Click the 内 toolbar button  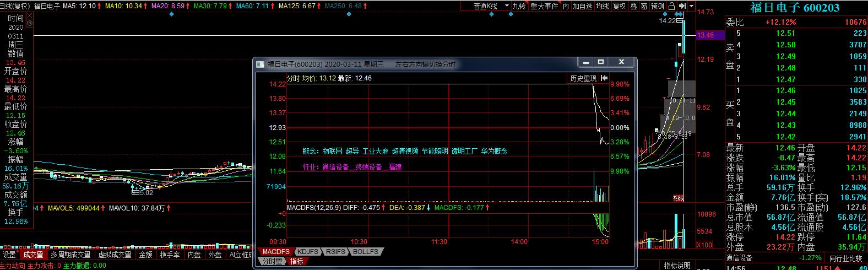click(566, 6)
